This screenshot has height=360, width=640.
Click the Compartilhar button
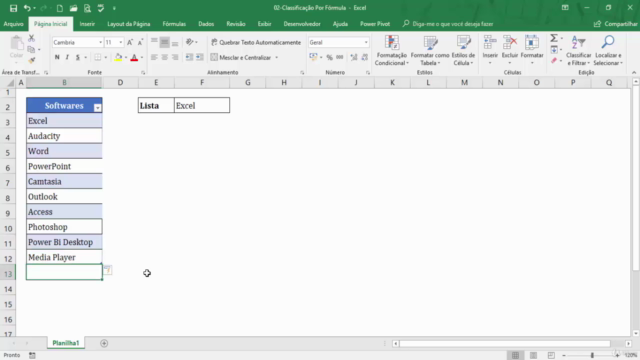click(x=616, y=24)
